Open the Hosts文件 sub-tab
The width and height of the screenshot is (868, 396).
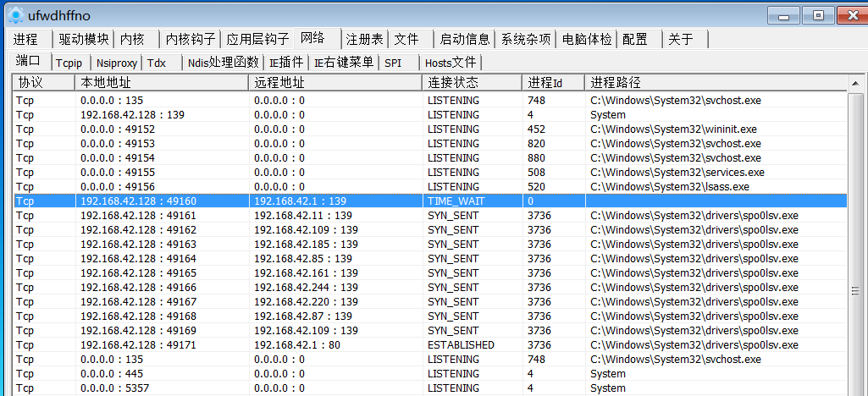450,63
